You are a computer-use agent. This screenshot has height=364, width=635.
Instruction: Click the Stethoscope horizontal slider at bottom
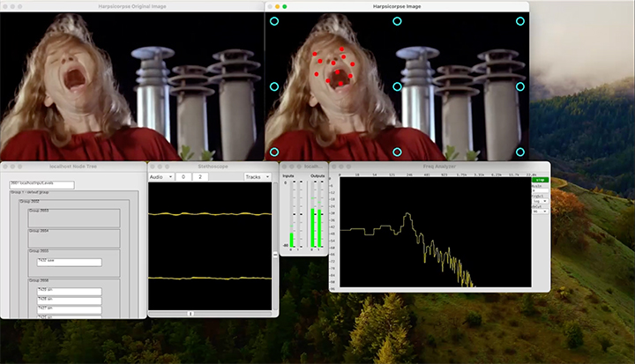190,313
